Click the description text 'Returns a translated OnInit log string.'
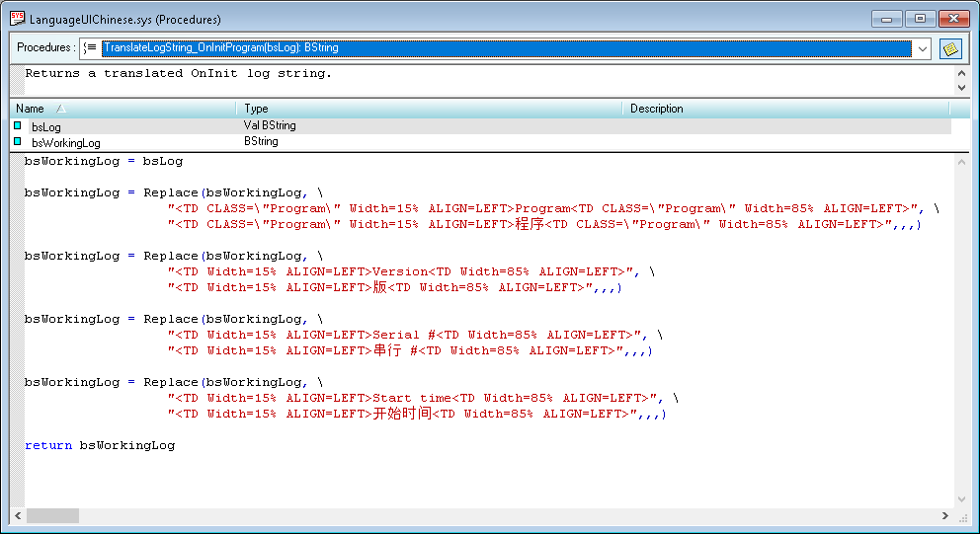This screenshot has height=534, width=980. pyautogui.click(x=178, y=74)
